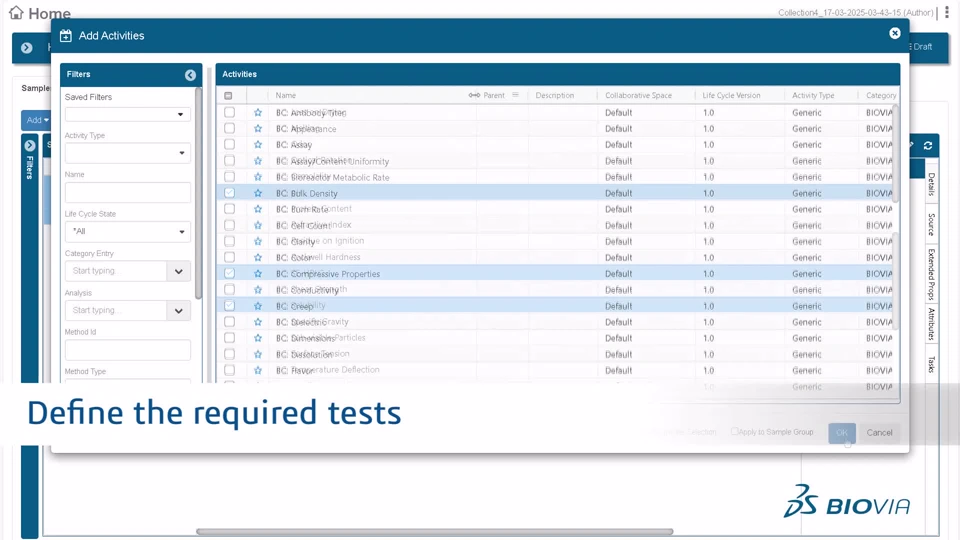Viewport: 960px width, 540px height.
Task: Sort by Life Cycle Version column header
Action: tap(731, 96)
